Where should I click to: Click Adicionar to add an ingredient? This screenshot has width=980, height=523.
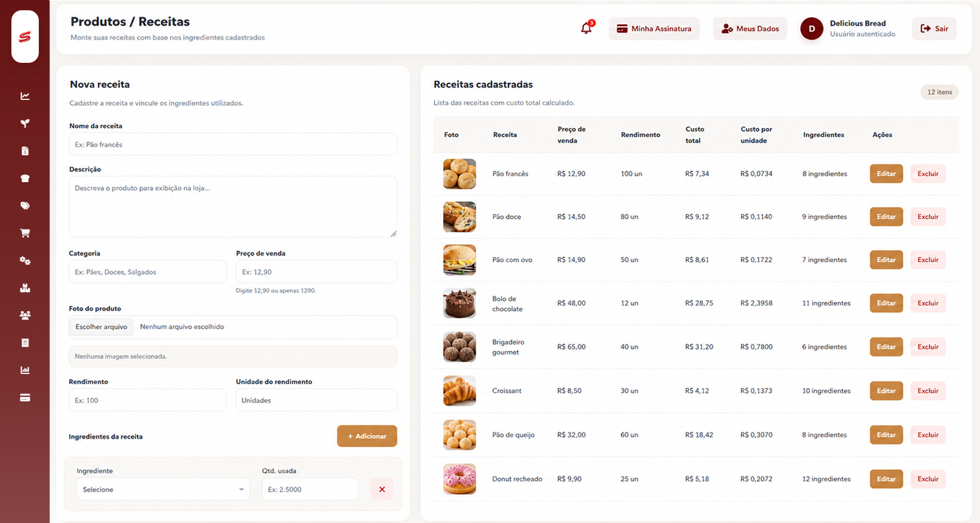[367, 436]
